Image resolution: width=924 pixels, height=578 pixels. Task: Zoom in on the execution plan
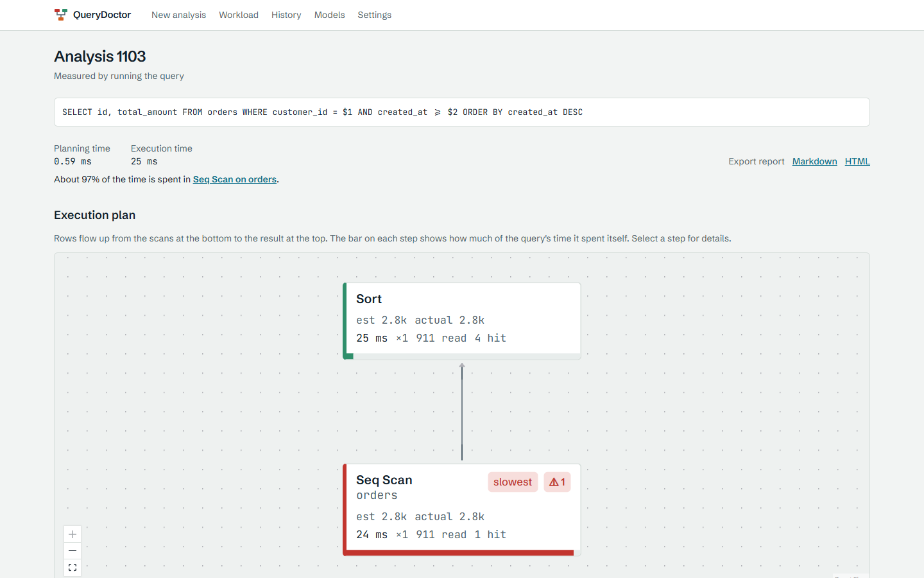tap(73, 534)
